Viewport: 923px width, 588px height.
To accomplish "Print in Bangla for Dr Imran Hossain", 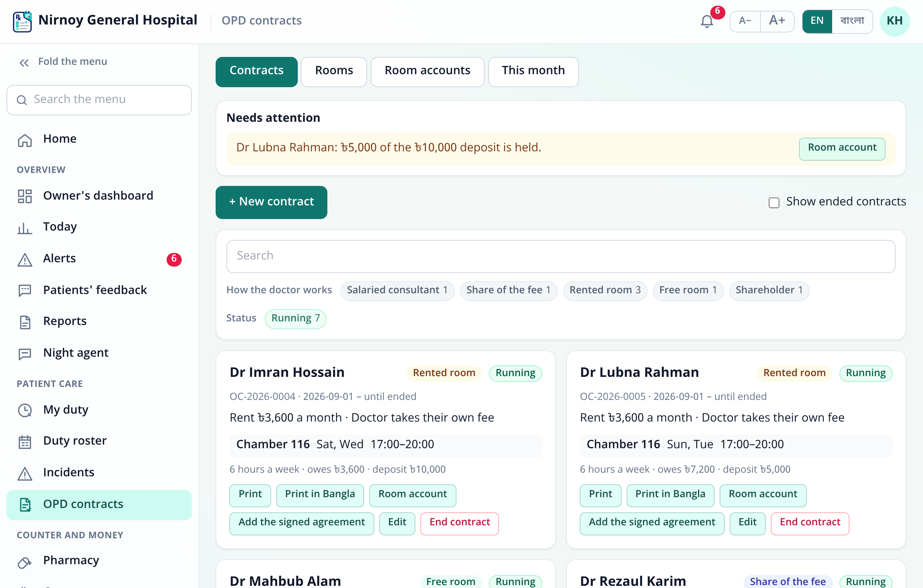I will coord(320,495).
